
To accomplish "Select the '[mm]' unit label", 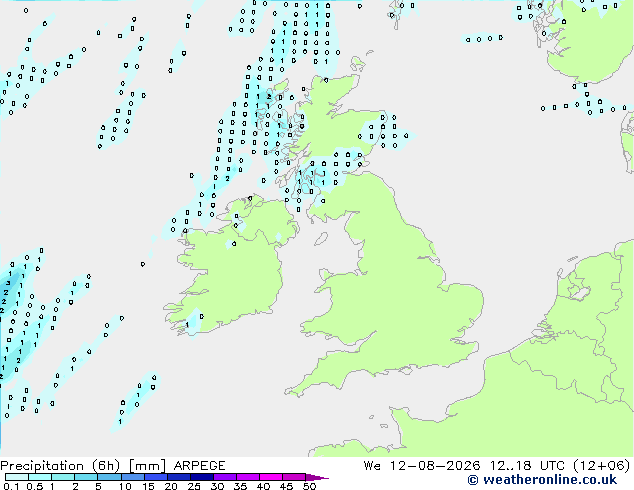I will click(x=147, y=466).
